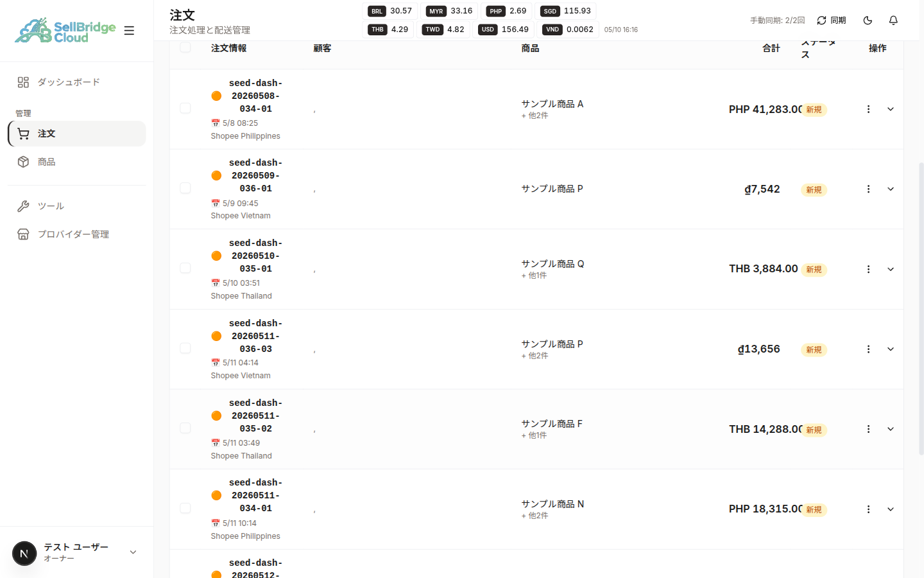
Task: Click the 新規 status badge of the THB 3,884.00 order
Action: pos(814,270)
